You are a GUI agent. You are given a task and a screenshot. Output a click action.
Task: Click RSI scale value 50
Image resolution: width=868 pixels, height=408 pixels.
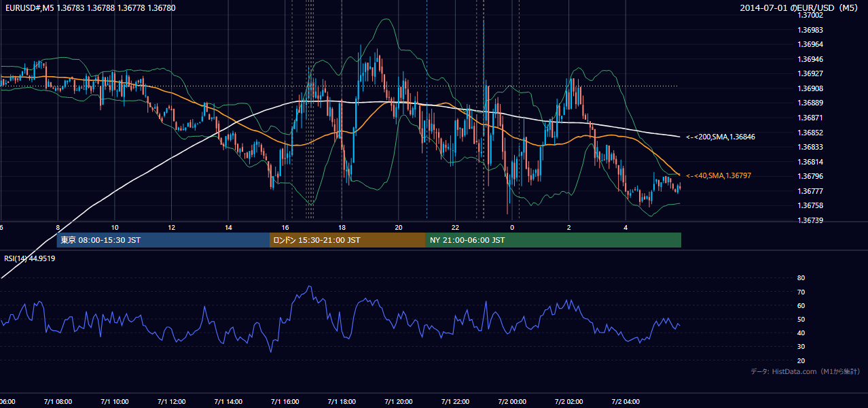click(801, 319)
